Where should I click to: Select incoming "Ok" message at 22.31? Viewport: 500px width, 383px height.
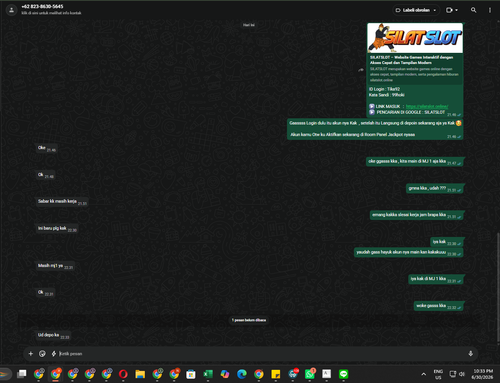point(45,293)
